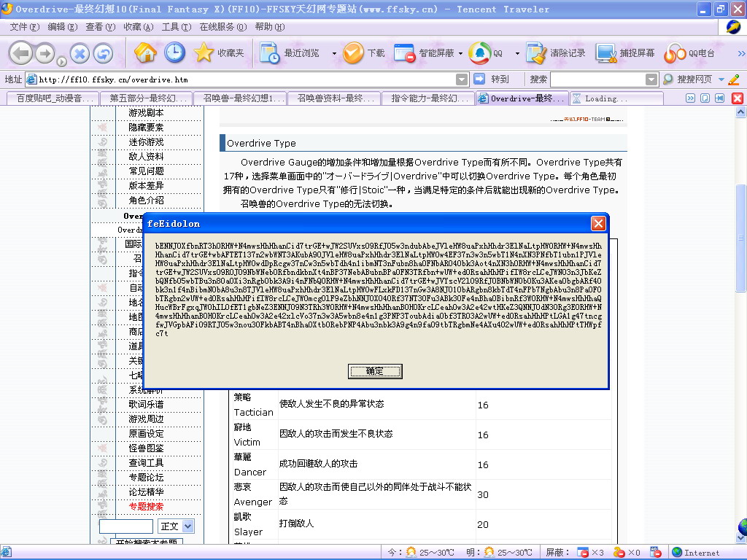Screen dimensions: 747x560
Task: Switch to the 召唤兽-最终幻想1 tab
Action: click(241, 98)
